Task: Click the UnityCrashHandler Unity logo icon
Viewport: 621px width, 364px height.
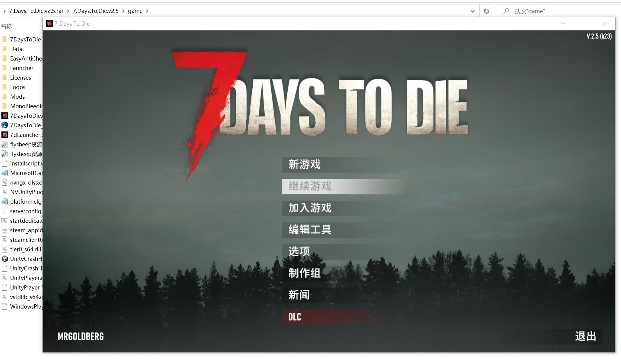Action: pyautogui.click(x=5, y=259)
